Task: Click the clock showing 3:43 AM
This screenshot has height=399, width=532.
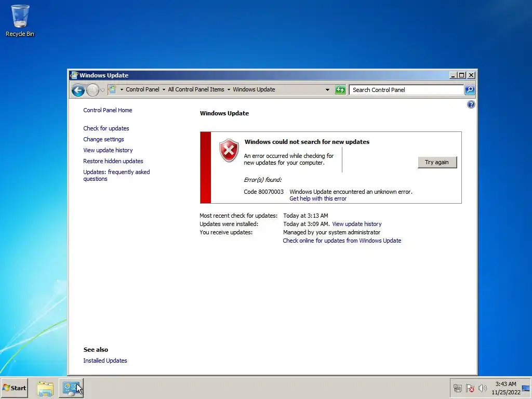Action: (x=506, y=388)
